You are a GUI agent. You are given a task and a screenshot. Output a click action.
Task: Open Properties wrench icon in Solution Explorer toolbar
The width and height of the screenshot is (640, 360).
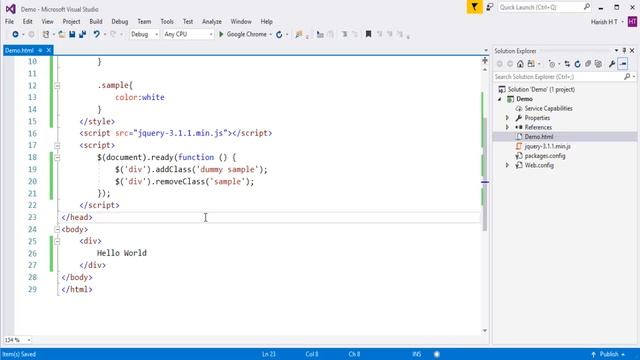coord(612,64)
